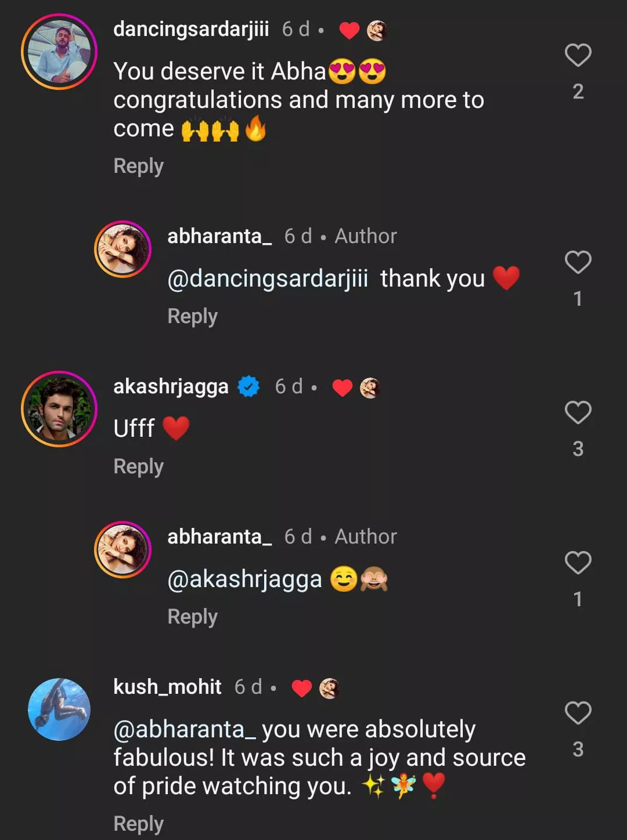Reply to abharanta_'s thank you comment
This screenshot has height=840, width=627.
click(192, 317)
